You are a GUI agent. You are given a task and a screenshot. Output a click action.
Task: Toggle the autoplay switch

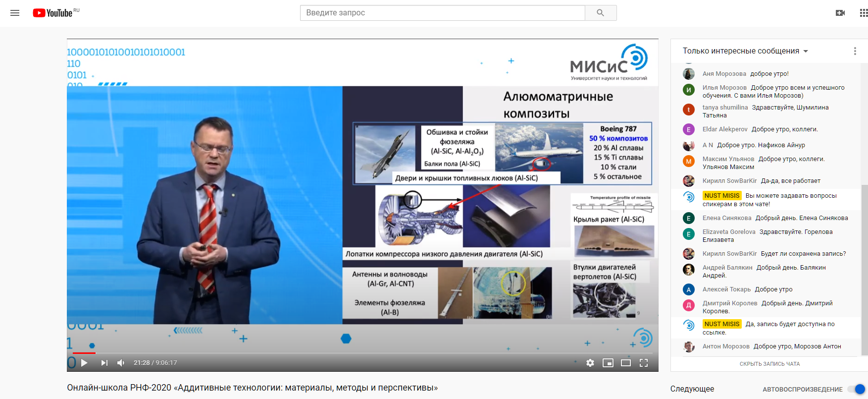tap(856, 389)
